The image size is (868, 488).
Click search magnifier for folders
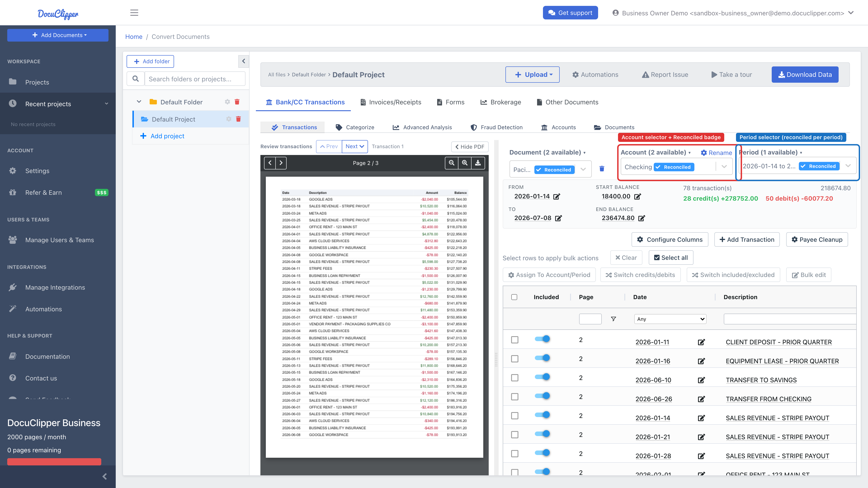[x=135, y=79]
